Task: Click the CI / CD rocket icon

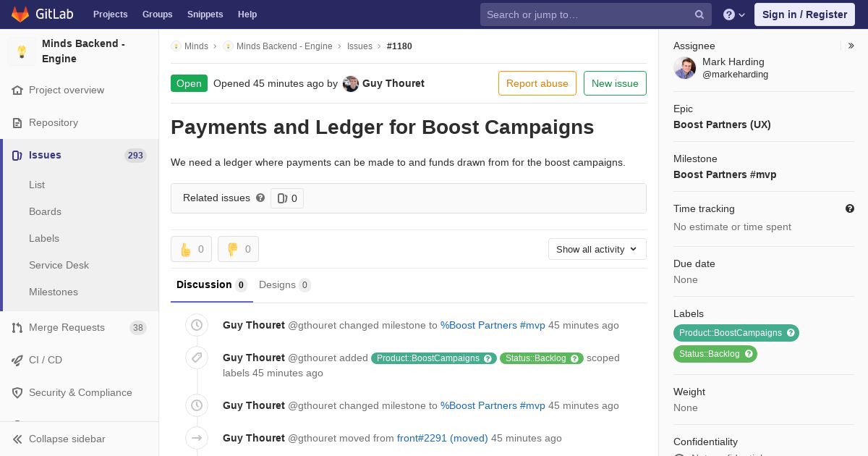Action: click(17, 360)
